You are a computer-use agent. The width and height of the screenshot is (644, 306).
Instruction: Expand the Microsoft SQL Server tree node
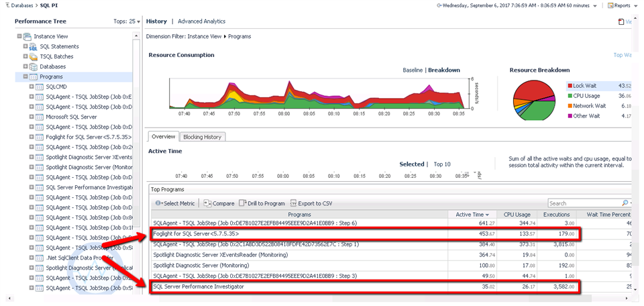[32, 117]
